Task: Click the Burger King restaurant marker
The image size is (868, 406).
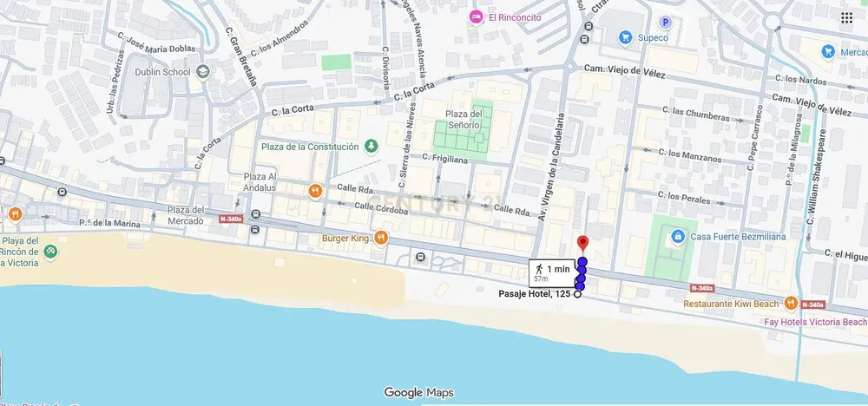Action: [x=380, y=238]
